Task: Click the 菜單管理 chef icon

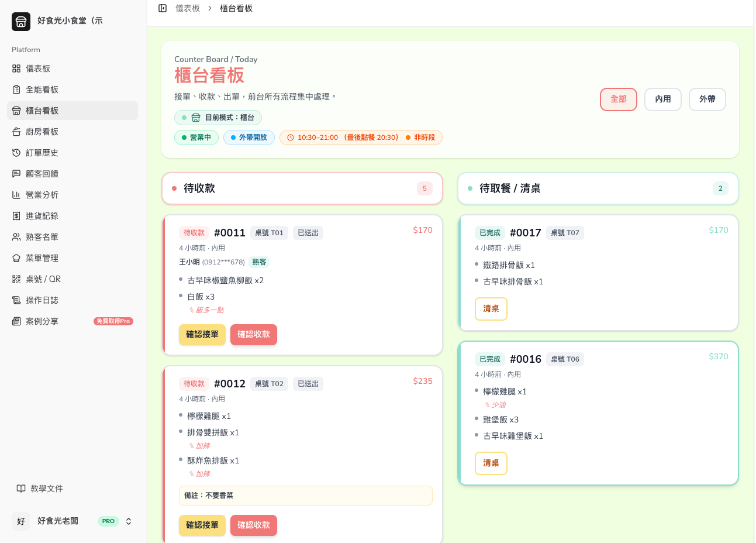Action: [16, 258]
